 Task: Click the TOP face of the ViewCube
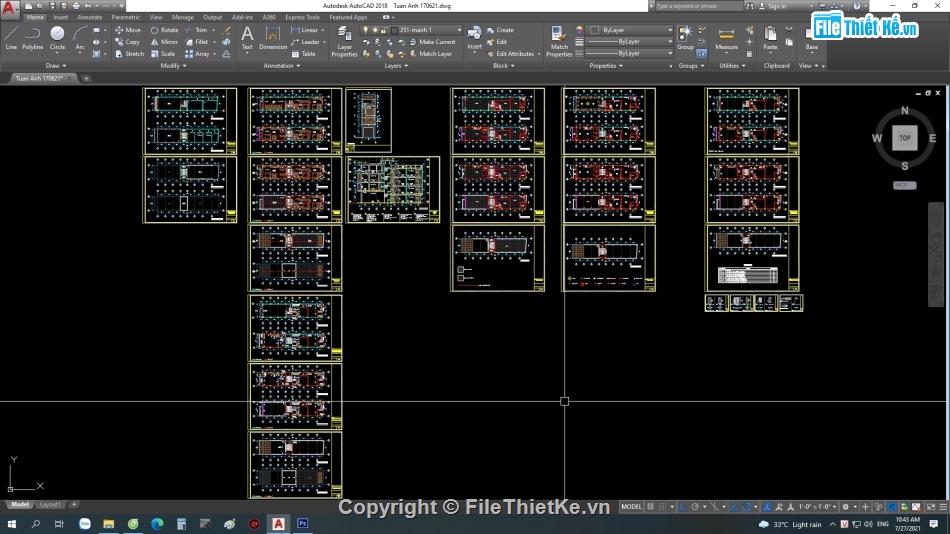click(904, 138)
